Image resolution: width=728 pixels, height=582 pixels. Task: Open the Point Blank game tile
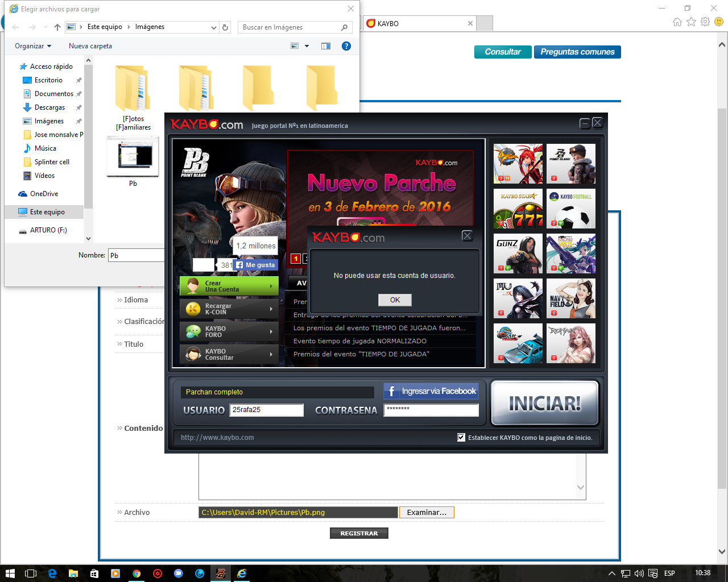point(570,163)
